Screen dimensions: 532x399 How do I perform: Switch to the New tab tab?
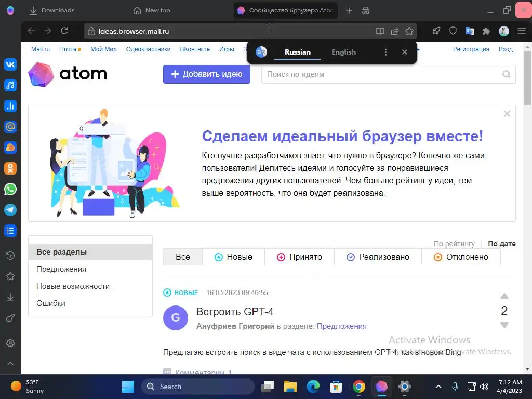click(152, 10)
